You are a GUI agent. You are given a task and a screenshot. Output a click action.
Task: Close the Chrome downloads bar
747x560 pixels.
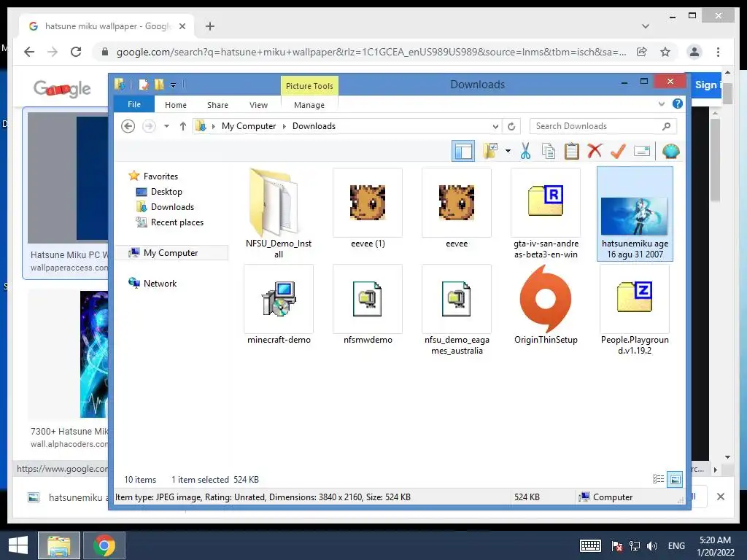pos(720,497)
